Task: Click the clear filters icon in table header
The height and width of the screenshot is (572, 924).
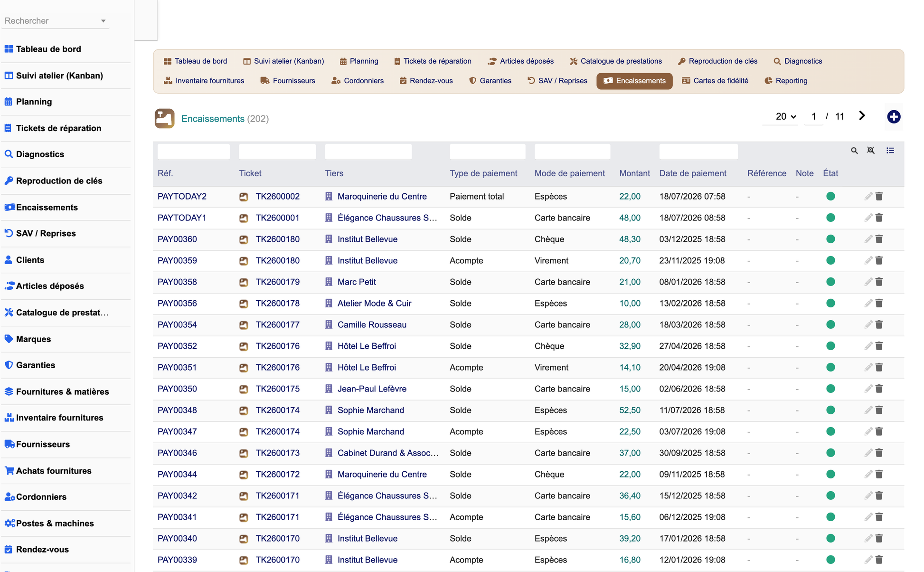Action: tap(871, 151)
